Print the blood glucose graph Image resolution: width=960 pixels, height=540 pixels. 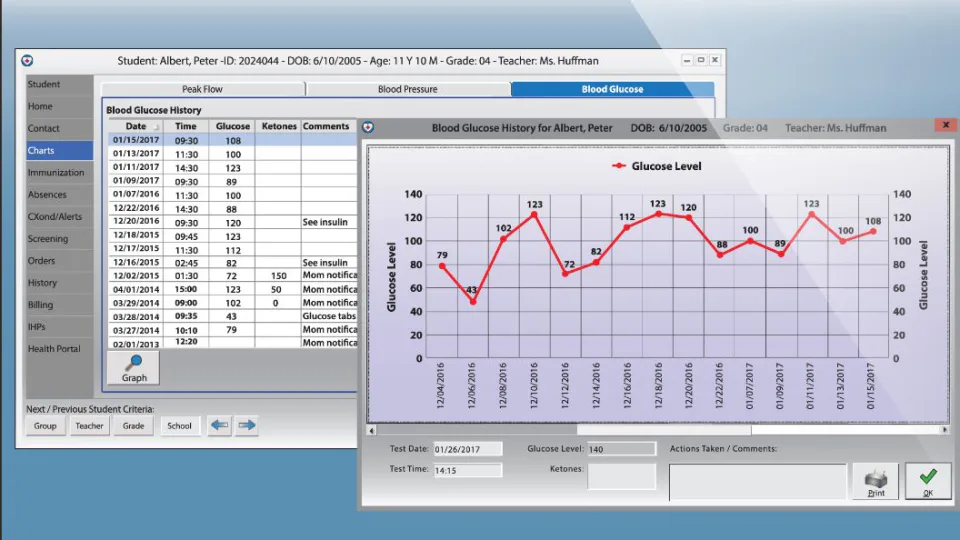(x=876, y=481)
